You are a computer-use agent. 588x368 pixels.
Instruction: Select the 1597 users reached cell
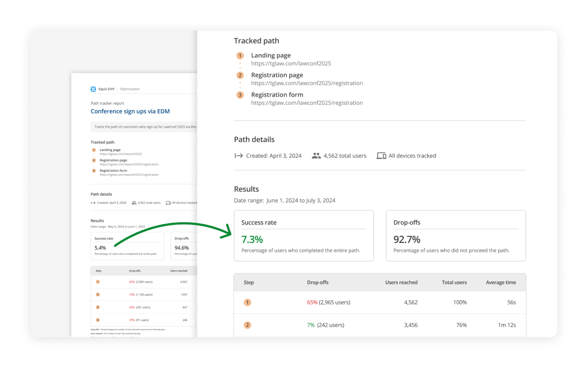point(184,295)
